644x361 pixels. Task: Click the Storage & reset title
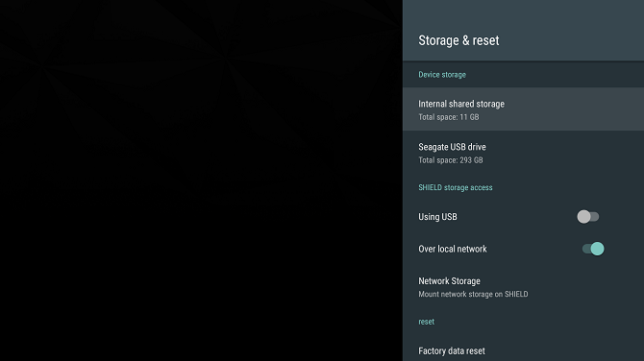[458, 40]
